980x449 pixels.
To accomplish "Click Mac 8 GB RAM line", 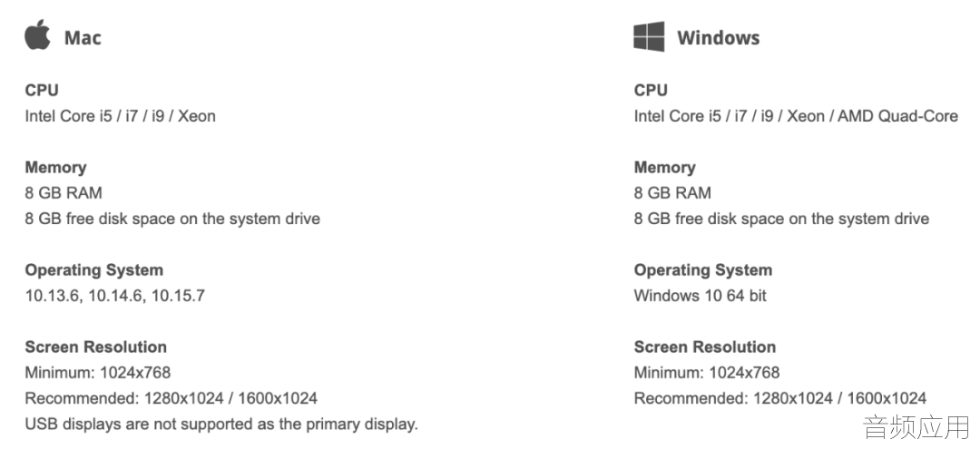I will tap(64, 193).
